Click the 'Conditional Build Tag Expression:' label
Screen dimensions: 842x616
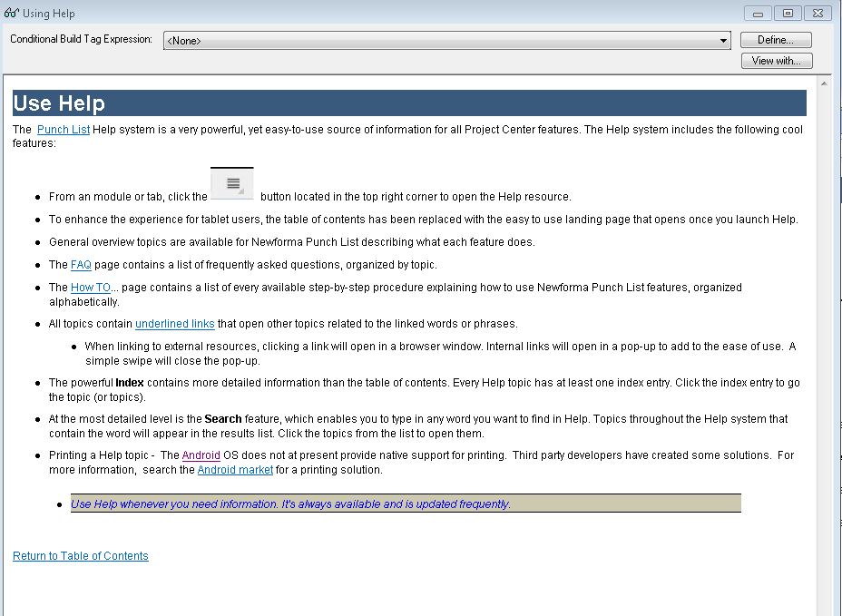pyautogui.click(x=81, y=39)
